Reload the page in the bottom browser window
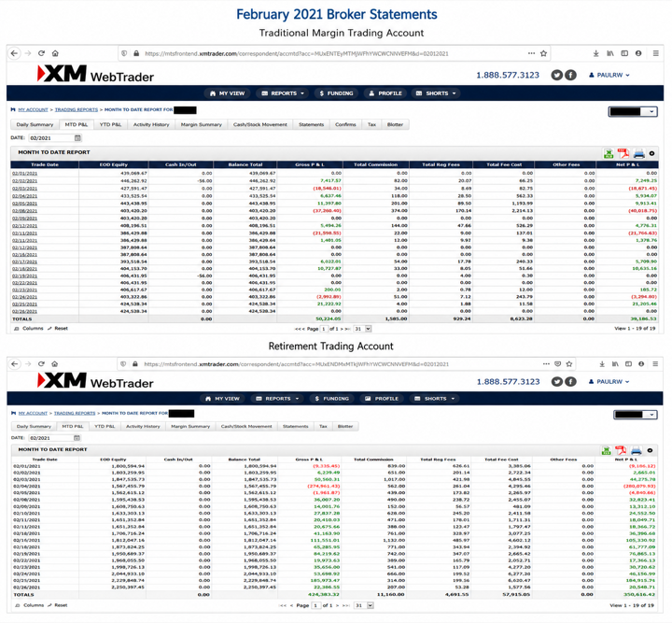The image size is (672, 623). click(x=42, y=363)
